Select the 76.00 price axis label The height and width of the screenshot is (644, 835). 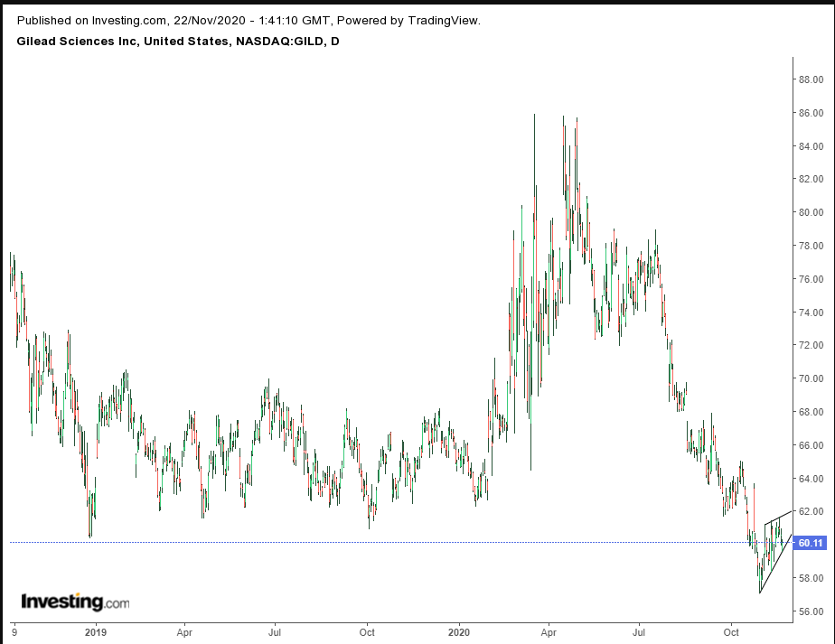811,279
